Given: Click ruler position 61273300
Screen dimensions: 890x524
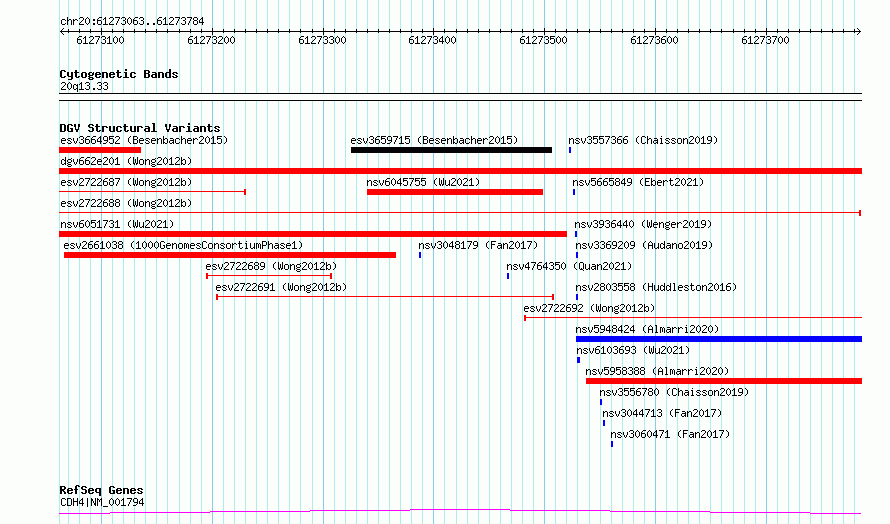Looking at the screenshot, I should (322, 40).
